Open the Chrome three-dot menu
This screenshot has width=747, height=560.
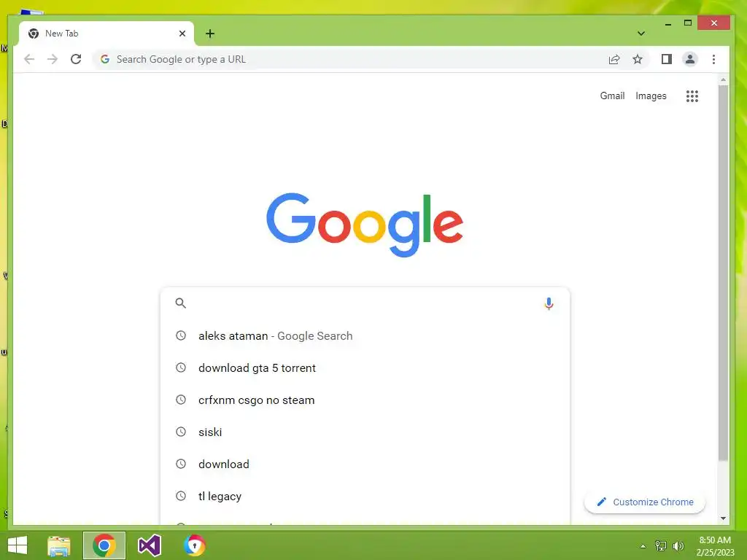tap(713, 59)
